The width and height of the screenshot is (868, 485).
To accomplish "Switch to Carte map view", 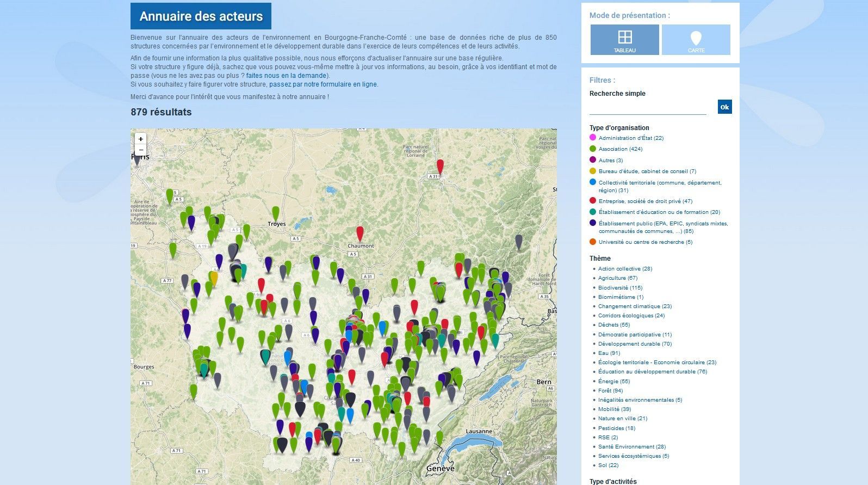I will click(696, 40).
